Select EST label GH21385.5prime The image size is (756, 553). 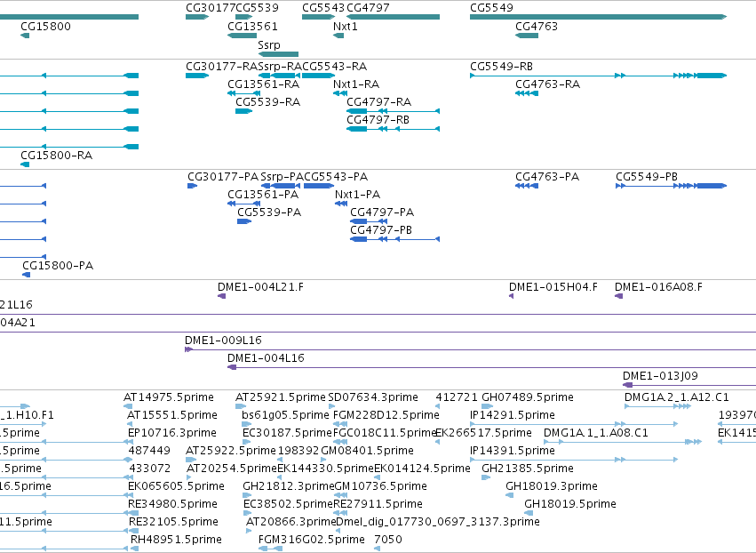[528, 468]
